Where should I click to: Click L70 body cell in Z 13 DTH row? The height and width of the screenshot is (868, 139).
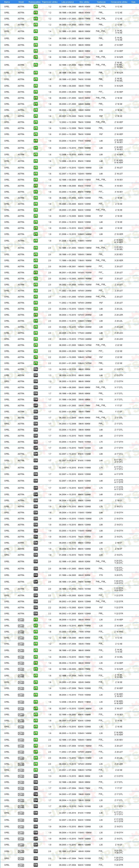(x=101, y=381)
